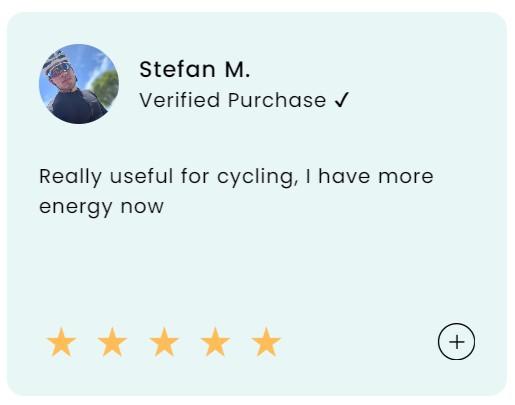Click the letter 'M.' in name
The width and height of the screenshot is (515, 405).
click(237, 69)
